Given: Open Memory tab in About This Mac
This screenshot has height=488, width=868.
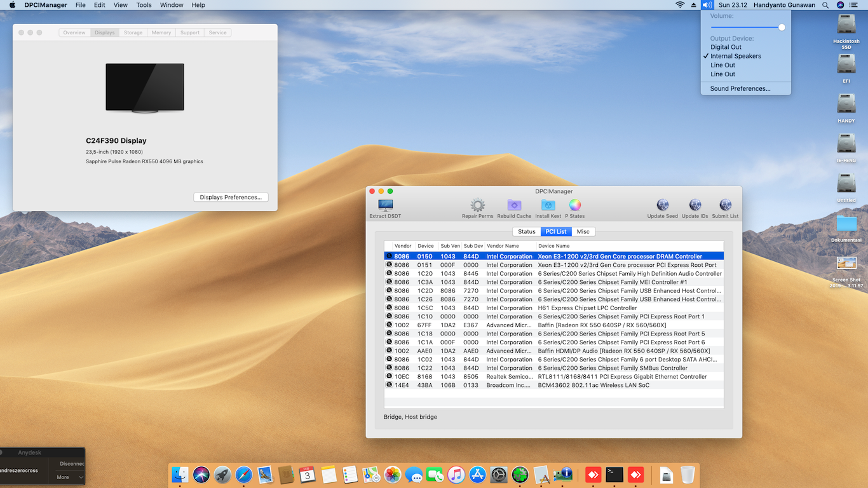Looking at the screenshot, I should 161,32.
